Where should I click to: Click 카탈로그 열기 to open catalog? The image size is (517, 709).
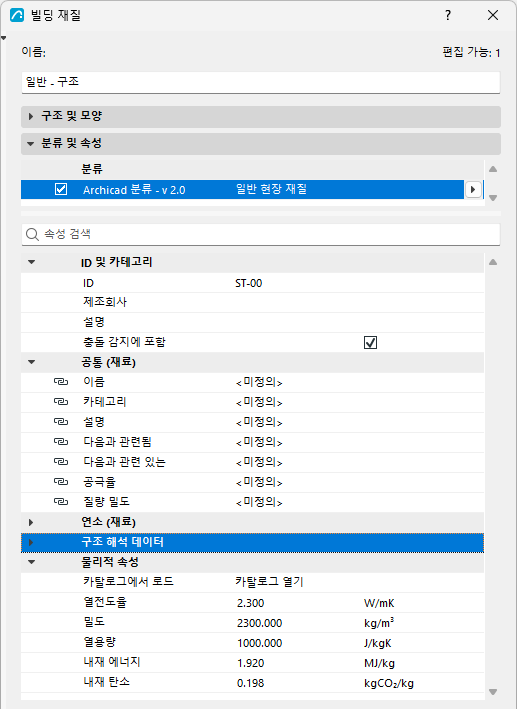(x=269, y=582)
